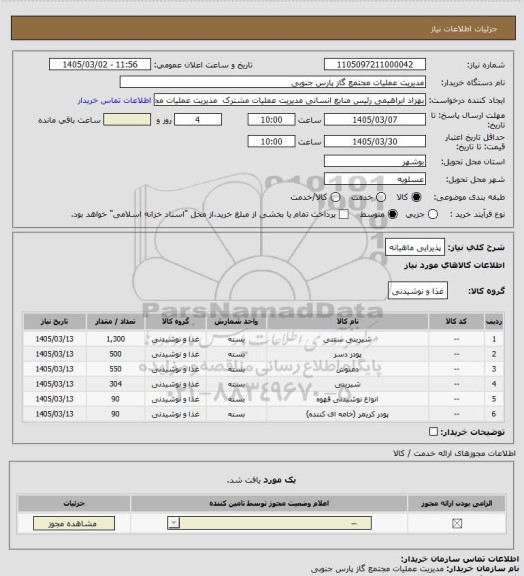Image resolution: width=524 pixels, height=576 pixels.
Task: Click the empty hours remaining field
Action: (x=127, y=120)
